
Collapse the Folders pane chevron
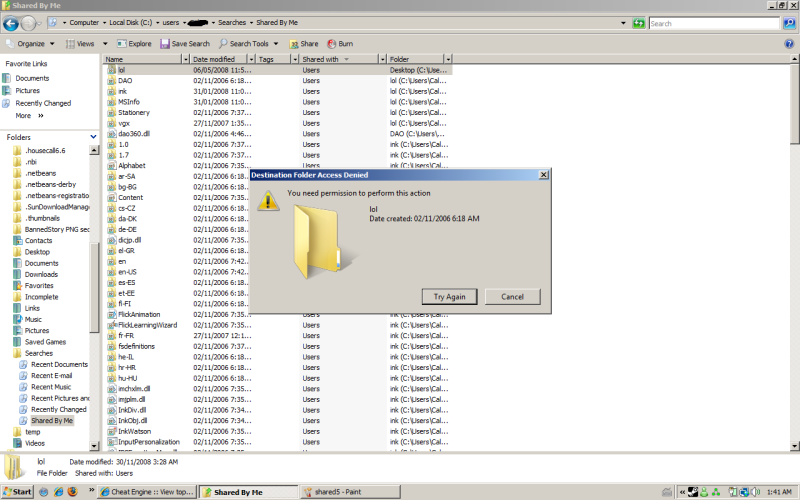point(90,137)
